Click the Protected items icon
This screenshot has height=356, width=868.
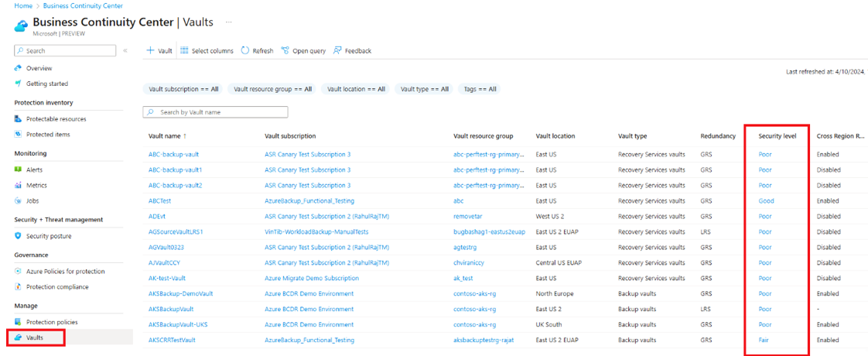tap(19, 135)
